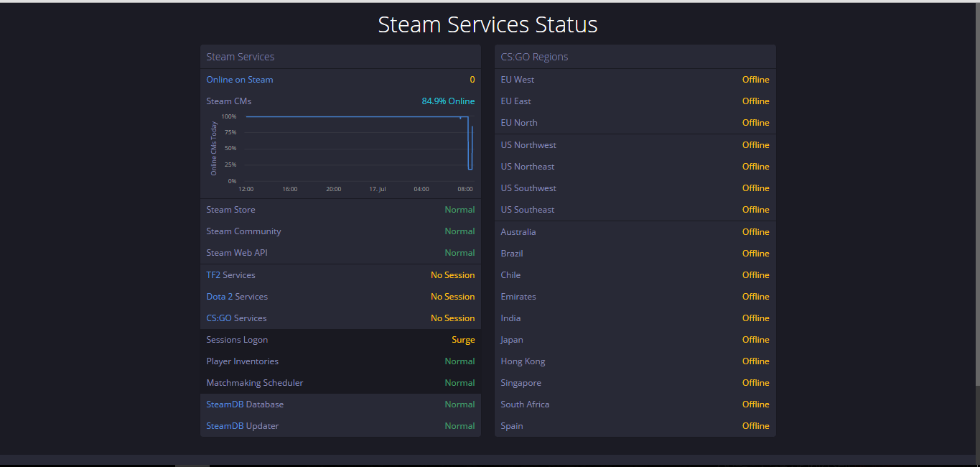980x467 pixels.
Task: Click the EU North region label
Action: [519, 123]
